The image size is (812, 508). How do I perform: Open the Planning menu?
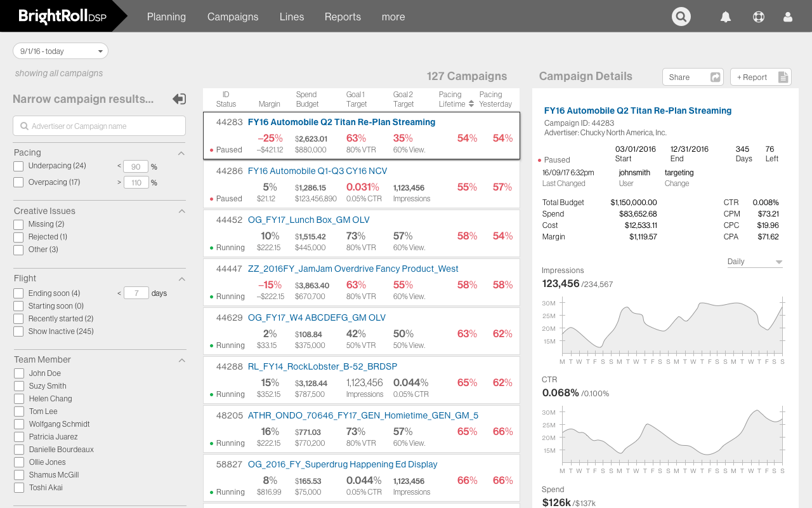(x=166, y=17)
